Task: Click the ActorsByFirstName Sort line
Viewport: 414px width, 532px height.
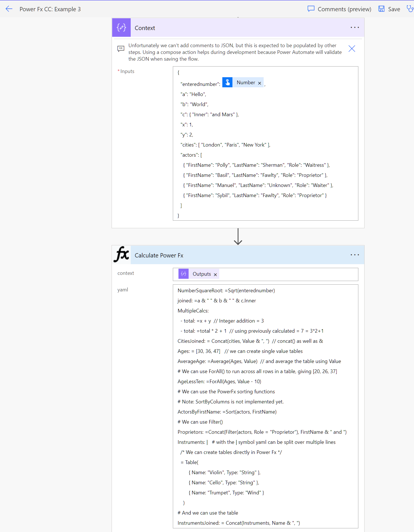Action: 227,412
